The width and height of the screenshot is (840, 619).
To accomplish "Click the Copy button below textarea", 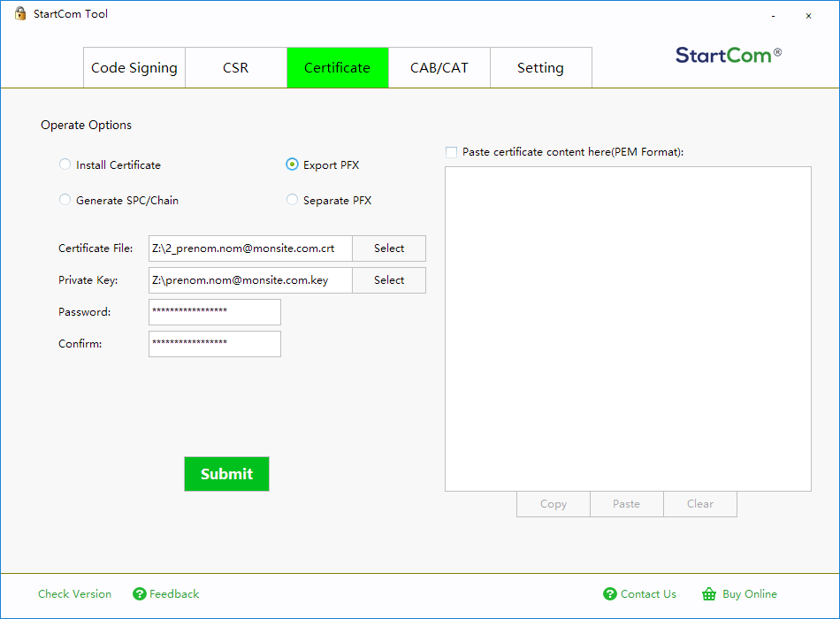I will tap(554, 504).
